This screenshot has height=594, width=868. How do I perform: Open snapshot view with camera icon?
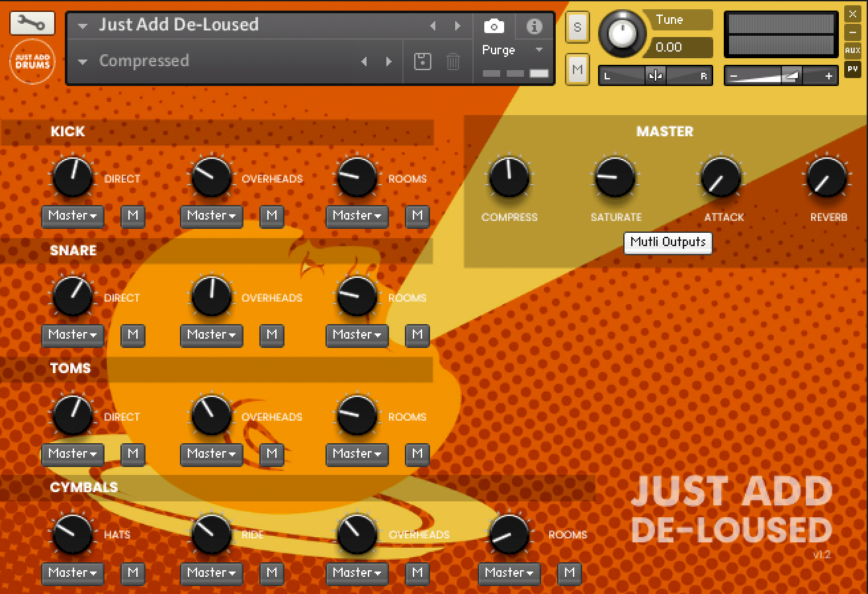click(494, 26)
